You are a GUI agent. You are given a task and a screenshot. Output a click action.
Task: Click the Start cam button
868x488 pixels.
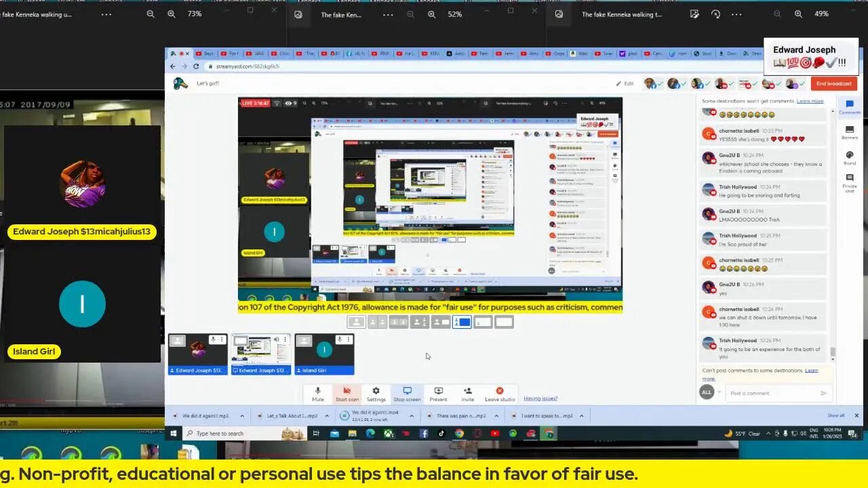[347, 394]
